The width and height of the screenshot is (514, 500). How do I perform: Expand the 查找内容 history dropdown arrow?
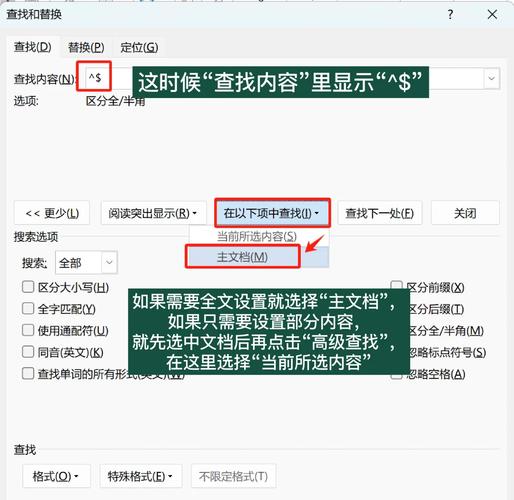point(492,78)
